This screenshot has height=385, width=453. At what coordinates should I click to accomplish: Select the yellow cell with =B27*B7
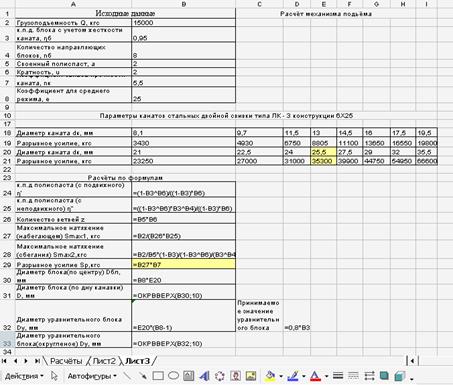pyautogui.click(x=184, y=265)
